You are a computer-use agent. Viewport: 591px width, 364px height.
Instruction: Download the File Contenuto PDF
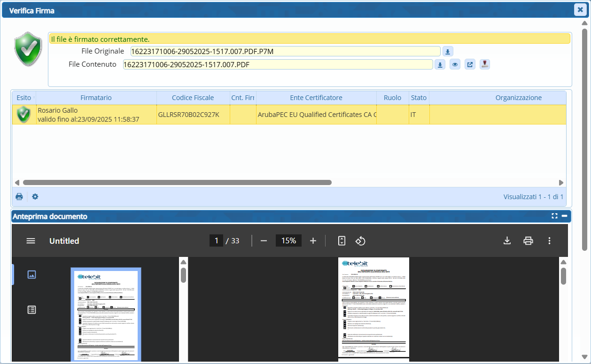pyautogui.click(x=440, y=65)
